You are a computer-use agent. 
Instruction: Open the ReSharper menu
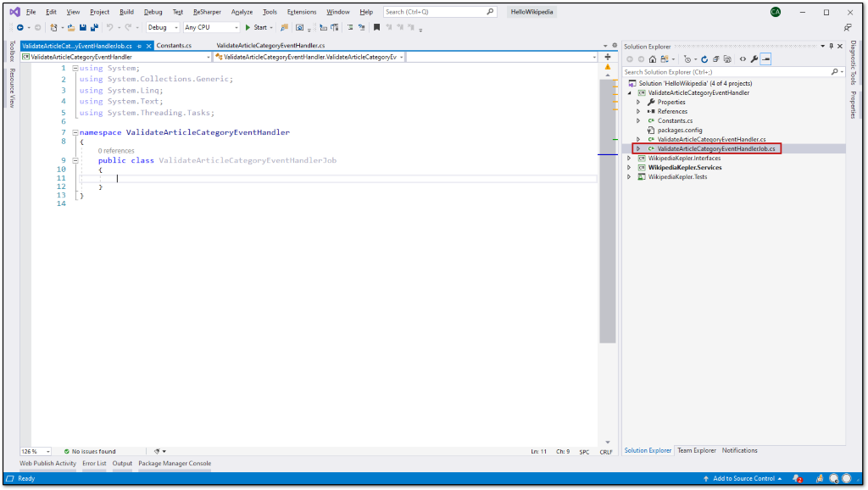(x=207, y=12)
